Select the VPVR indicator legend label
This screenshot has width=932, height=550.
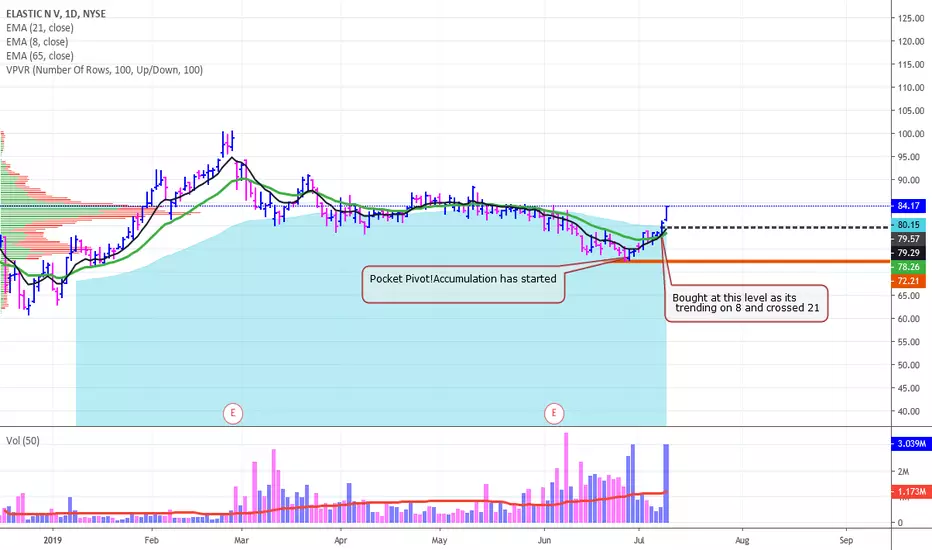[x=105, y=70]
